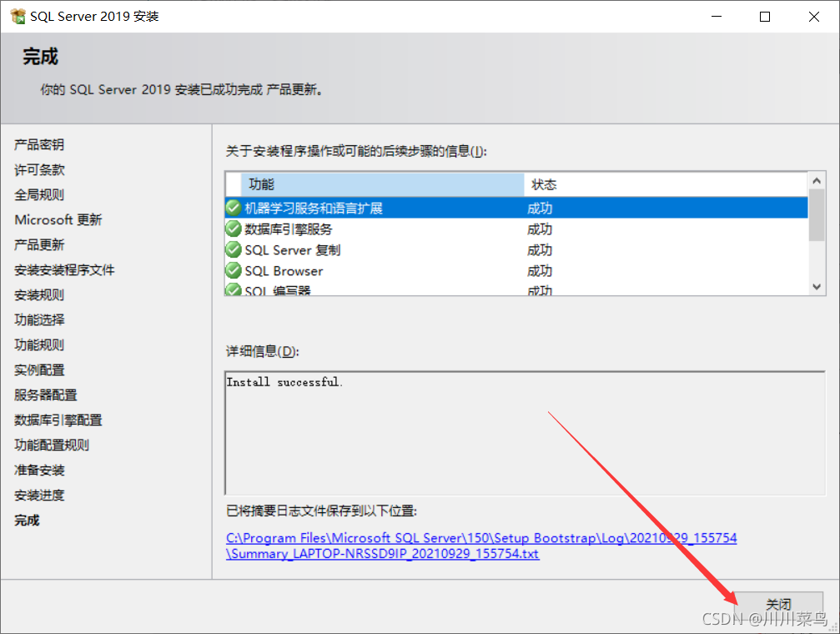This screenshot has width=840, height=634.
Task: Click the 成功 status for SQL Browser
Action: (x=540, y=271)
